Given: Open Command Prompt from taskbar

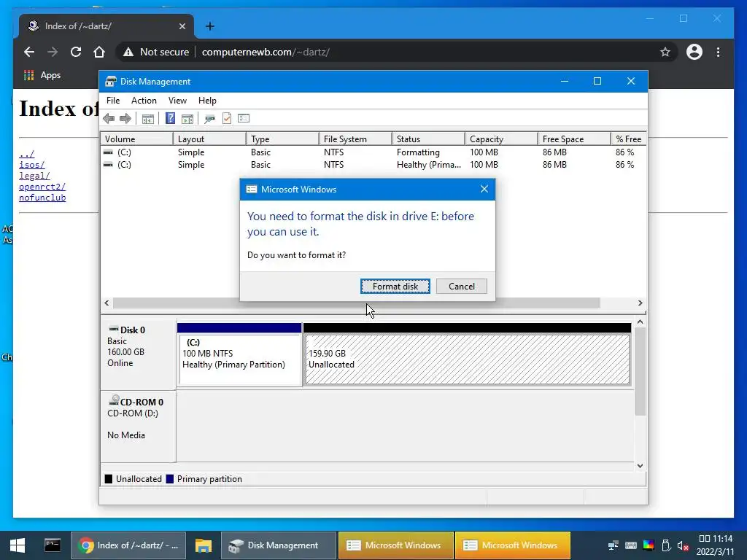Looking at the screenshot, I should (x=53, y=545).
